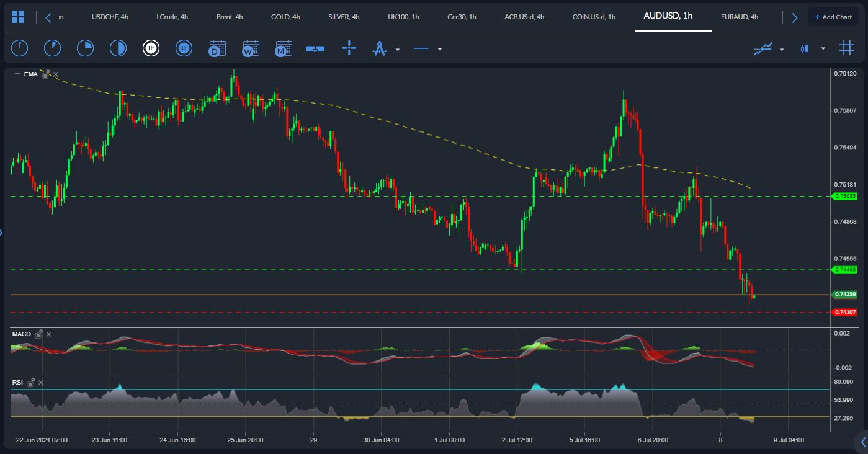Open the EURAUD, 4h chart tab
Screen dimensions: 868x454
click(740, 17)
